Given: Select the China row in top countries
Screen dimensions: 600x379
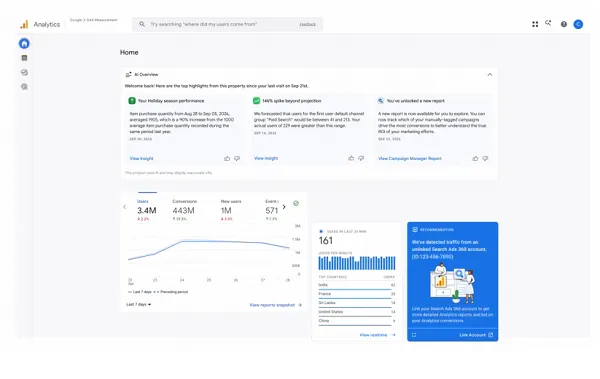Looking at the screenshot, I should coord(357,321).
